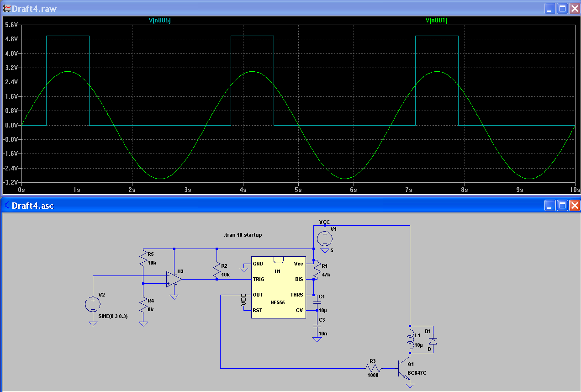Viewport: 581px width, 392px height.
Task: Click the '47k' value of R1
Action: pos(326,275)
